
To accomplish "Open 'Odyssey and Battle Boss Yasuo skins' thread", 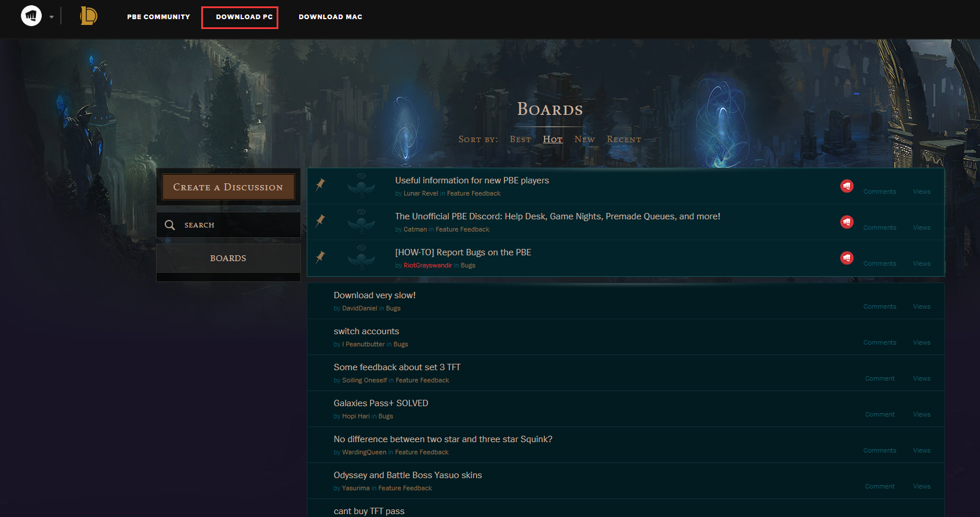I will tap(408, 475).
